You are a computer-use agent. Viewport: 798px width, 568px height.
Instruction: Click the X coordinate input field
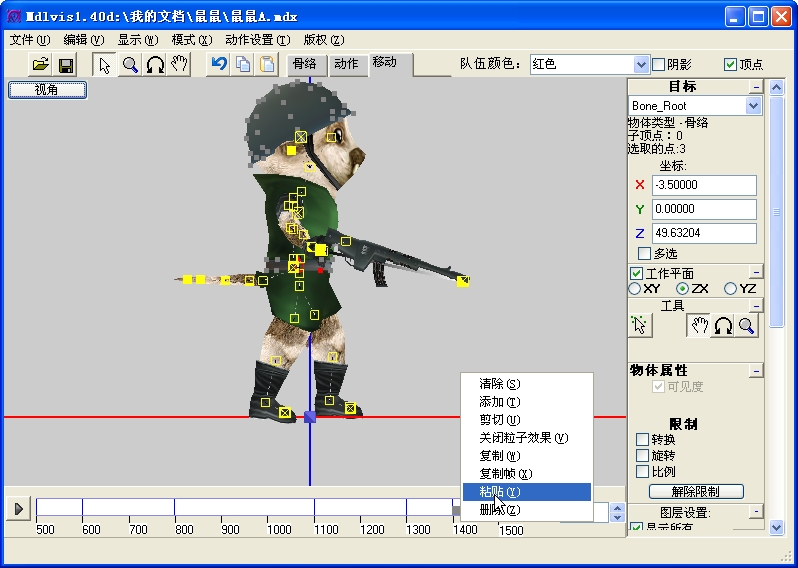pos(703,185)
